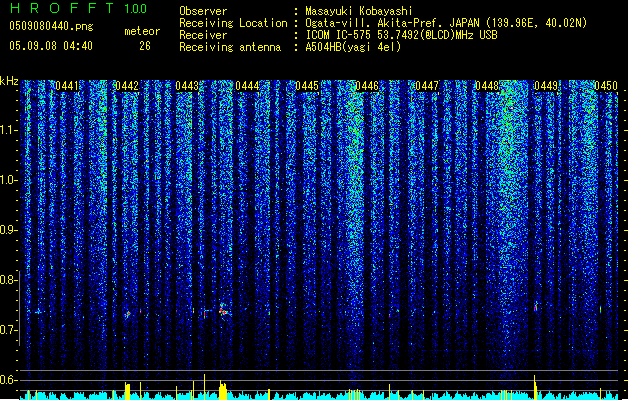Image resolution: width=629 pixels, height=400 pixels.
Task: Click the HROFFT 1.00 title text
Action: [x=79, y=8]
